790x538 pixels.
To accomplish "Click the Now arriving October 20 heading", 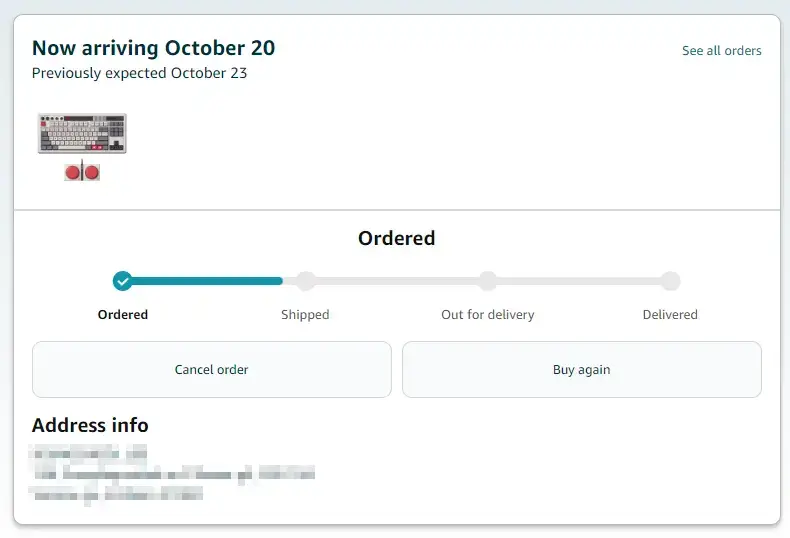I will (x=153, y=47).
